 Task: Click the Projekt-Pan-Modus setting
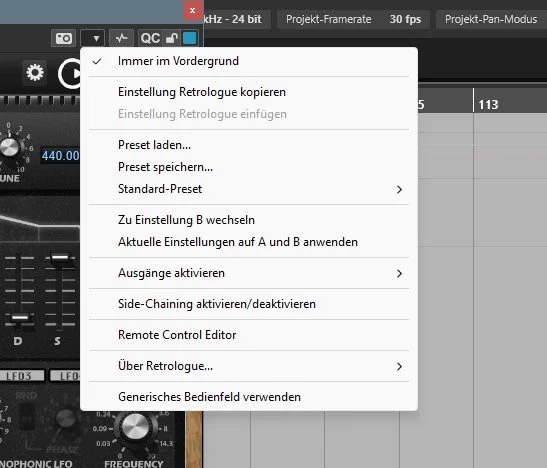[x=491, y=19]
